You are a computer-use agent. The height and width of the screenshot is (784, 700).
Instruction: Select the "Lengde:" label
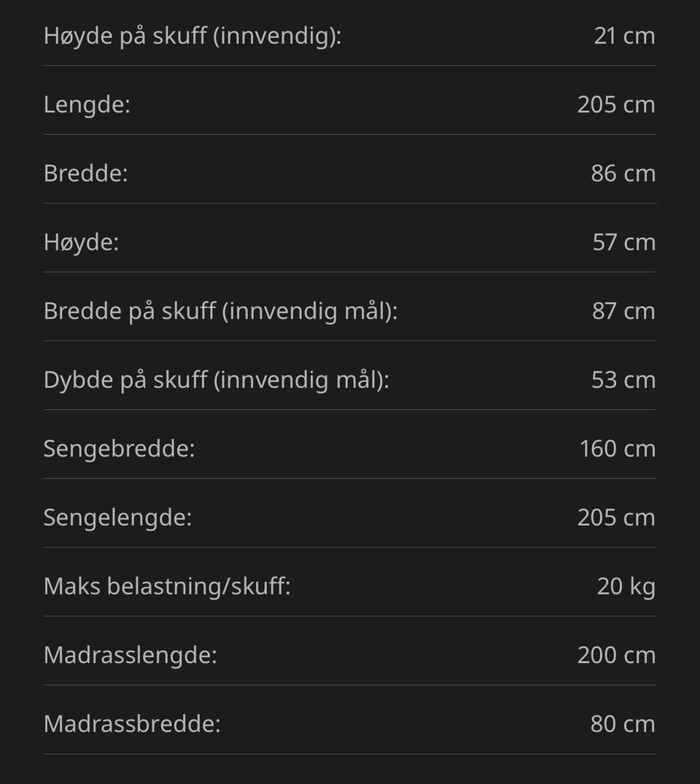[x=87, y=105]
